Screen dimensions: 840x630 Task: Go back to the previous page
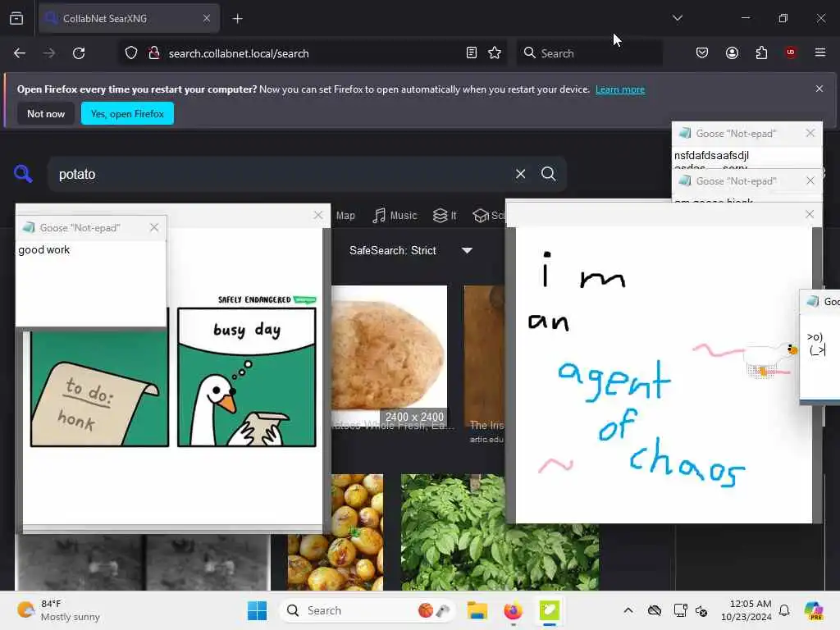tap(20, 53)
